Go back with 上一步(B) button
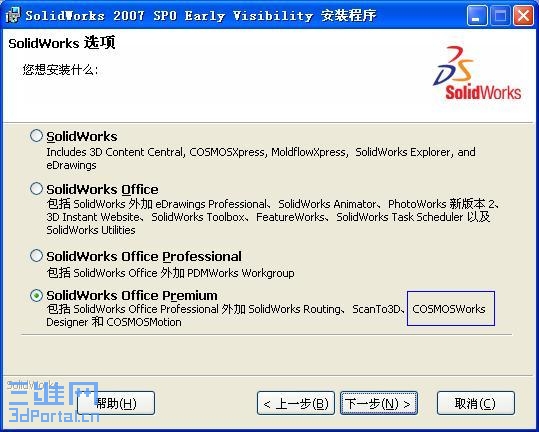Image resolution: width=539 pixels, height=432 pixels. (x=296, y=403)
